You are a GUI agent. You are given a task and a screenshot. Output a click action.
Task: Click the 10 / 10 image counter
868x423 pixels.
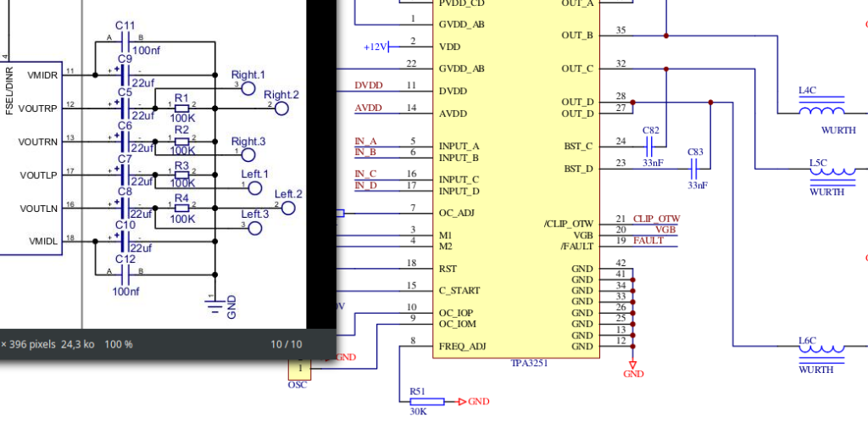coord(286,344)
